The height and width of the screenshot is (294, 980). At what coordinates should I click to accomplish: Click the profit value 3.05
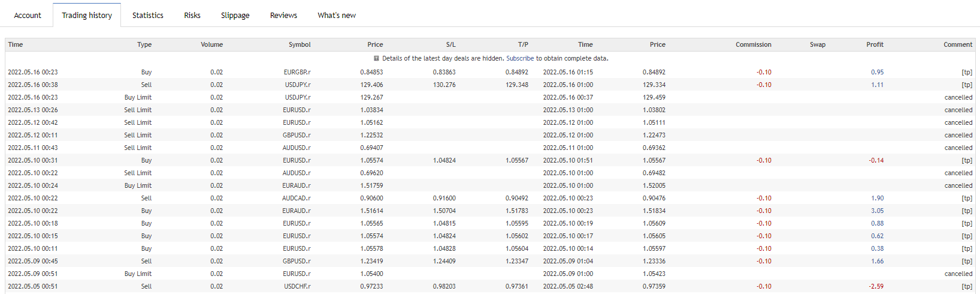pos(878,211)
